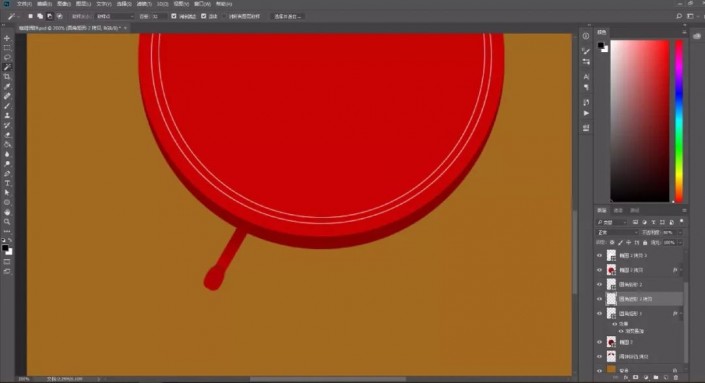Viewport: 705px width, 383px height.
Task: Select the History Brush tool
Action: [7, 125]
